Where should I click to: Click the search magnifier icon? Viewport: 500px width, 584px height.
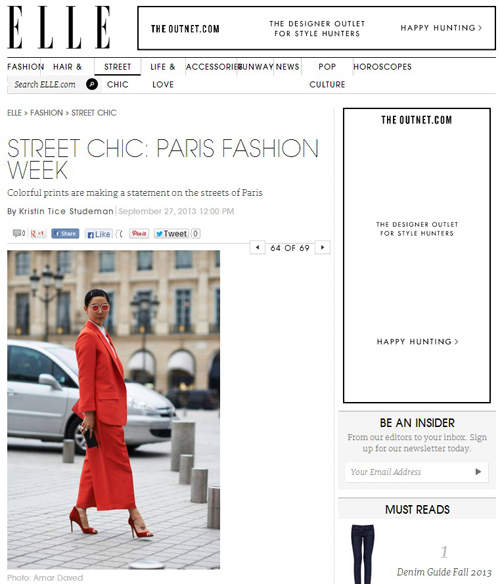(x=92, y=85)
